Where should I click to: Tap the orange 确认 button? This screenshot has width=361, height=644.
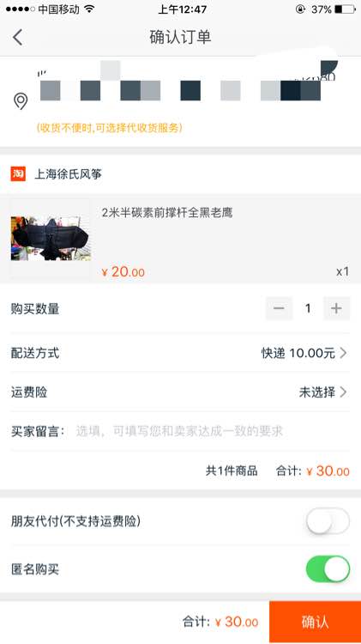(x=315, y=622)
